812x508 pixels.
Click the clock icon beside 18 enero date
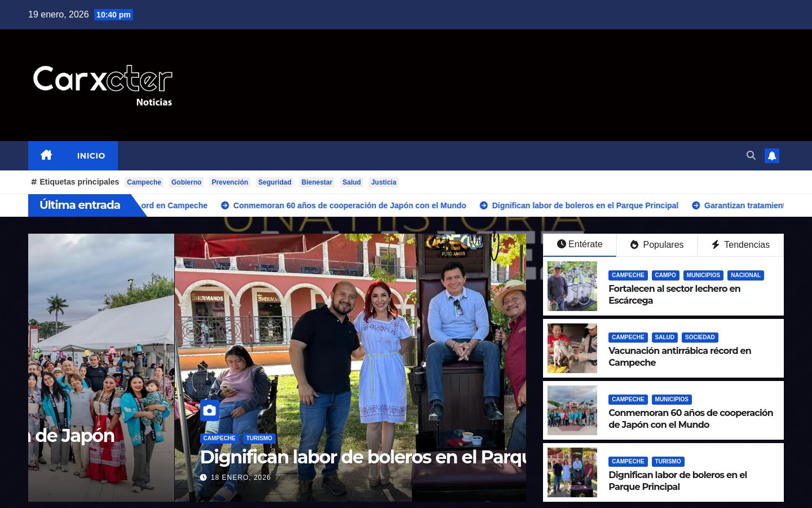204,478
